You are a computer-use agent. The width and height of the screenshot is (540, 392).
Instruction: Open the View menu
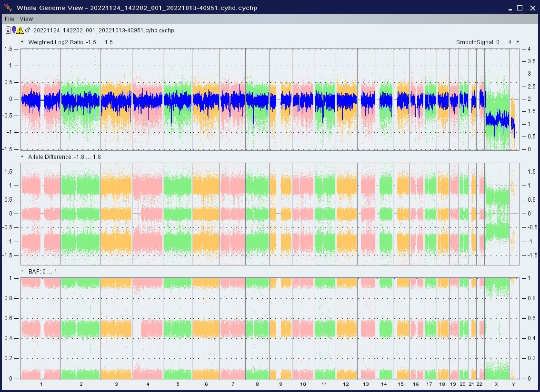click(26, 19)
